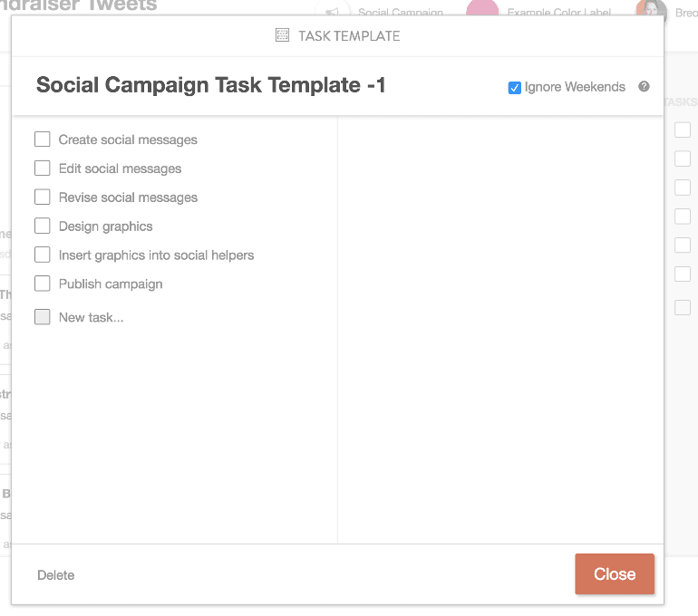Click the pink Example Color Label circle
Image resolution: width=698 pixels, height=616 pixels.
click(x=482, y=11)
